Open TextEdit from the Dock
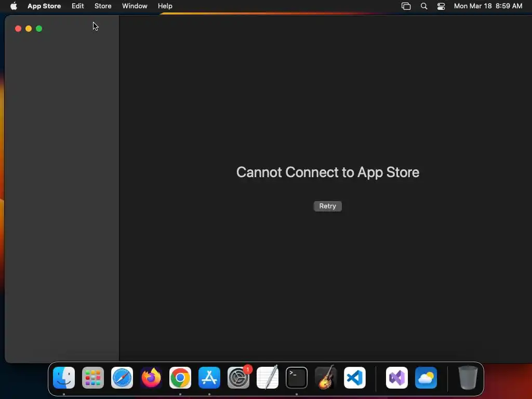 [x=268, y=378]
